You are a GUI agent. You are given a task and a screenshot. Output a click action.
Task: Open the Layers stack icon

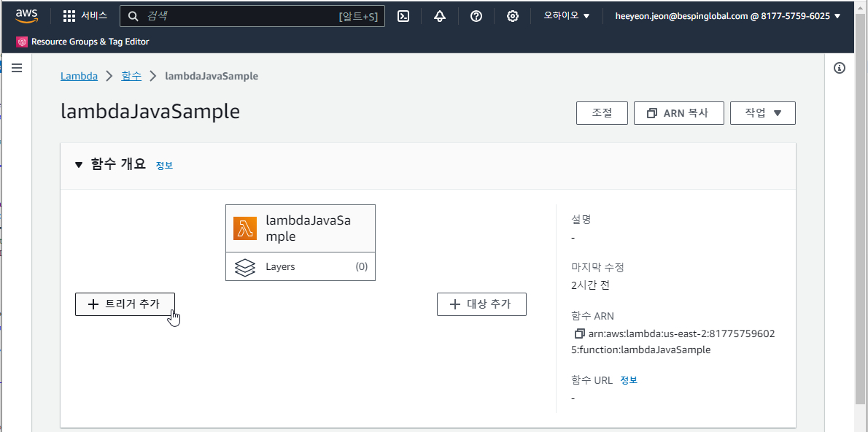point(244,267)
